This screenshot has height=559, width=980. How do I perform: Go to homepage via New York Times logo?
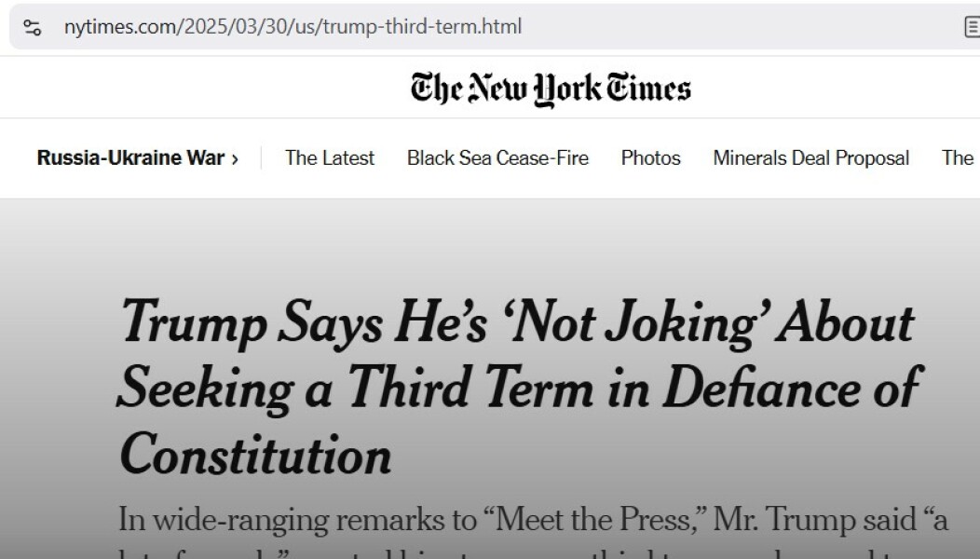tap(551, 89)
